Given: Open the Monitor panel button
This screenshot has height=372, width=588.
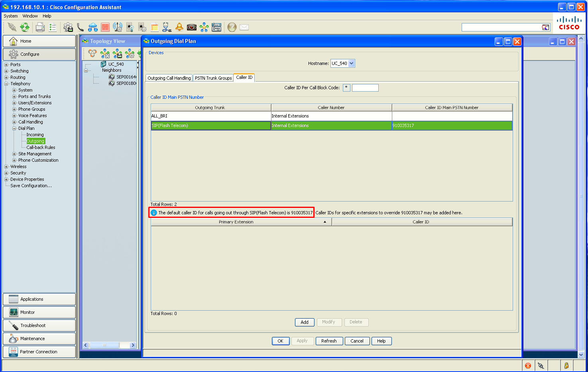Looking at the screenshot, I should (39, 312).
